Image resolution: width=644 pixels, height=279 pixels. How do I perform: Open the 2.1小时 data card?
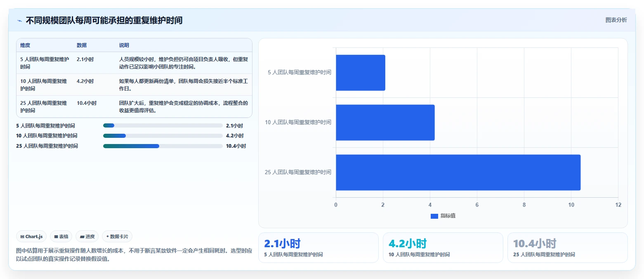318,248
